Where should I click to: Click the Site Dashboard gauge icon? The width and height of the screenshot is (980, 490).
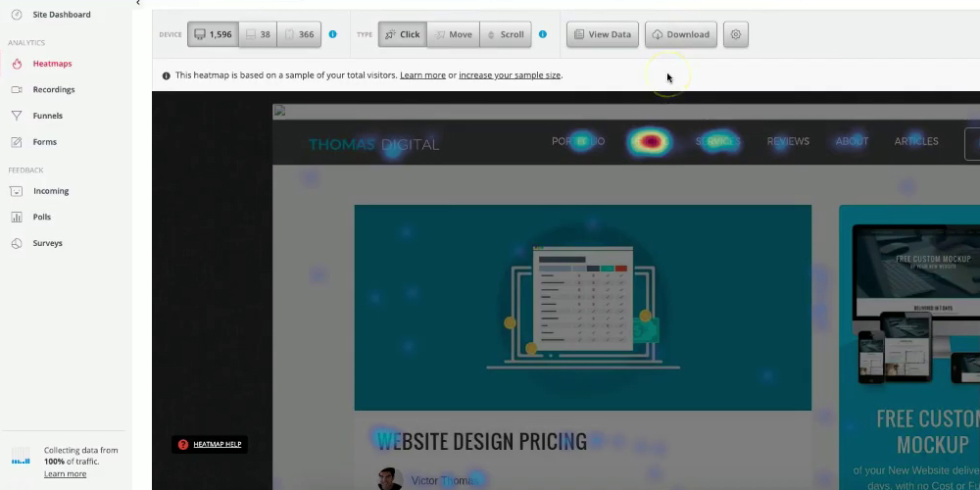[x=17, y=15]
